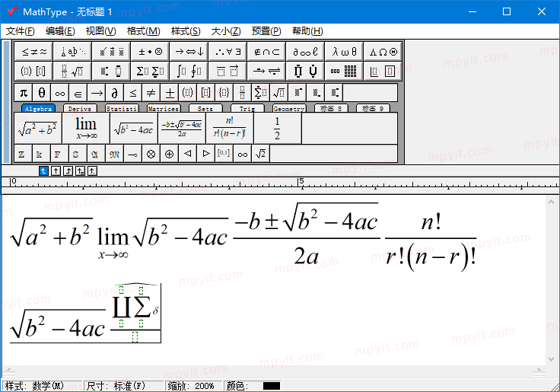
Task: Insert the circled times operator in bottom bar
Action: tap(151, 154)
